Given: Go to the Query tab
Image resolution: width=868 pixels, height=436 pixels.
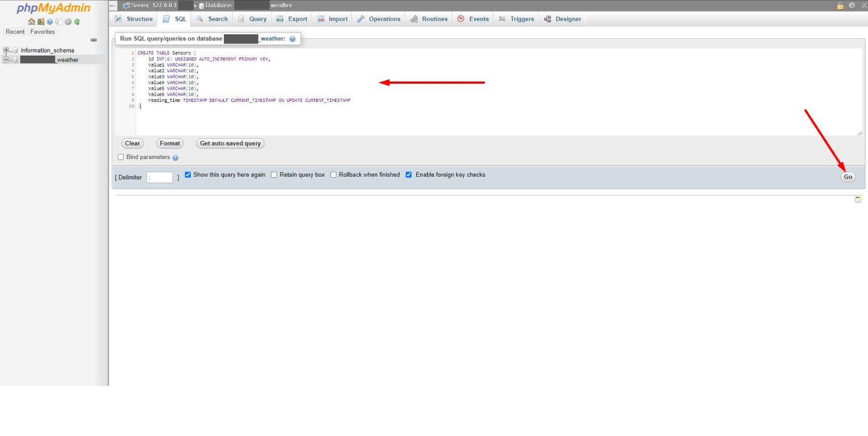Looking at the screenshot, I should [252, 19].
